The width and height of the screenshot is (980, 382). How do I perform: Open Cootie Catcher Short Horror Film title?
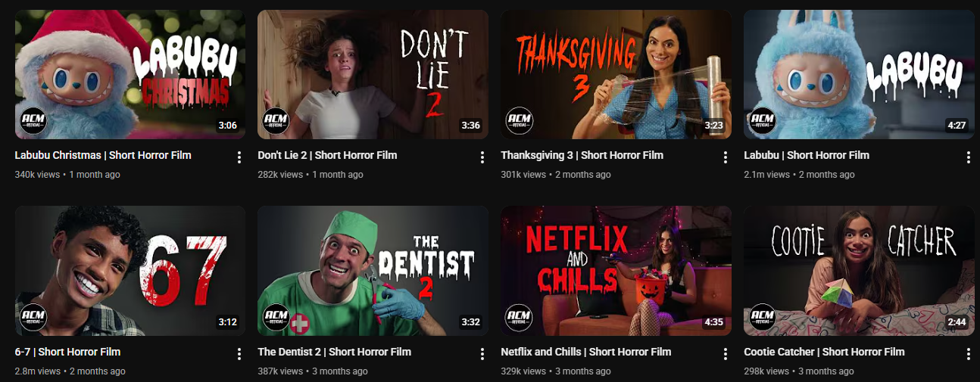(x=824, y=352)
